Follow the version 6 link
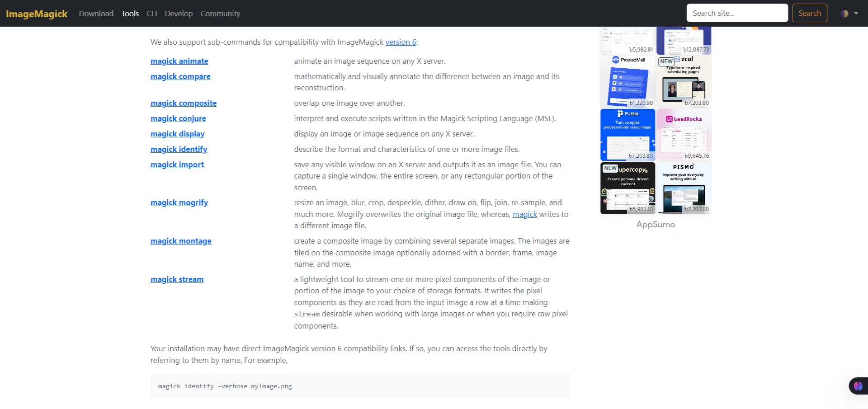Screen dimensions: 868x409 point(401,42)
